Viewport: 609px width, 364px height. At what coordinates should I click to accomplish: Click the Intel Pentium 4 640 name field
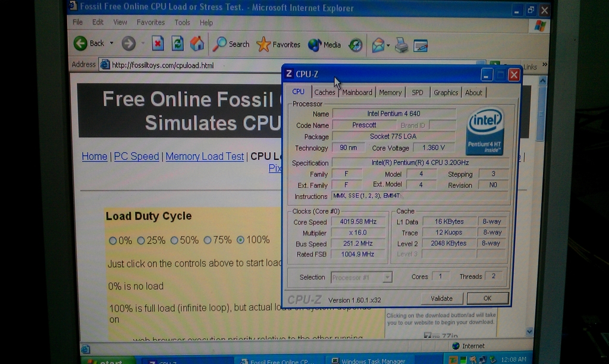pyautogui.click(x=394, y=114)
